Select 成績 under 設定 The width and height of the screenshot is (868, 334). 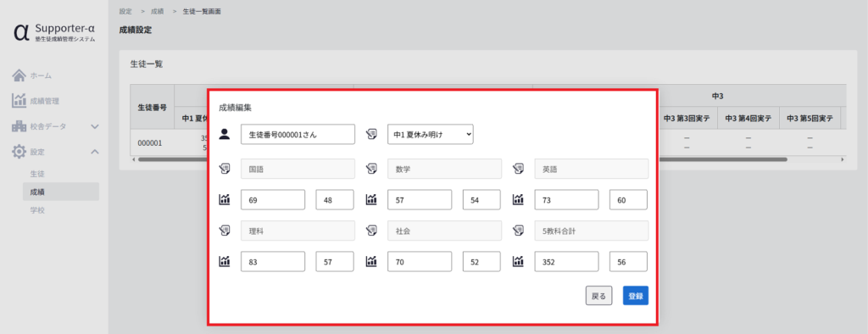tap(61, 192)
